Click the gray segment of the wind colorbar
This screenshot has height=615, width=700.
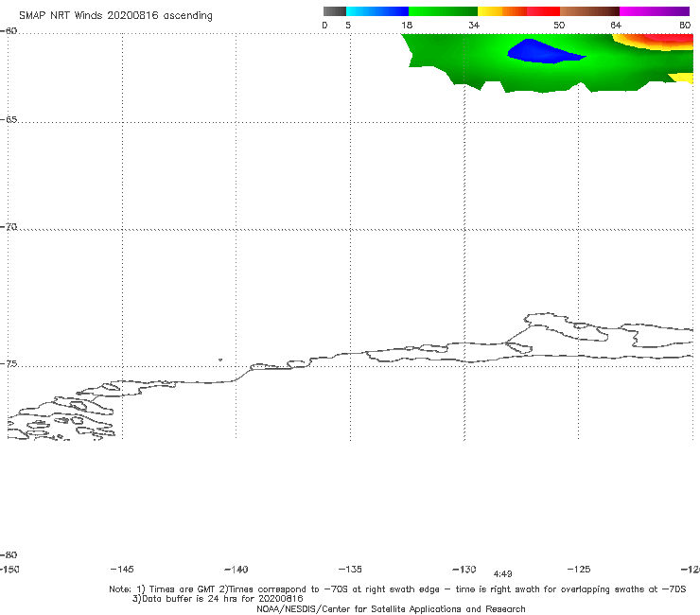[334, 11]
